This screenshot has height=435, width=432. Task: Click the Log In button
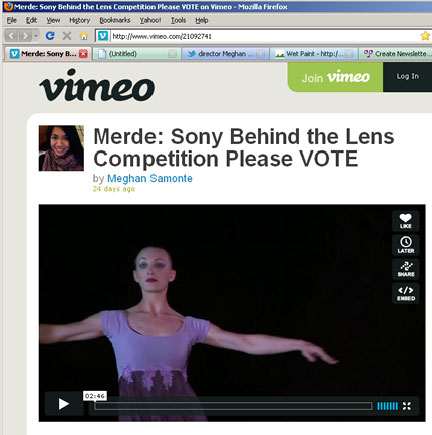tap(407, 77)
